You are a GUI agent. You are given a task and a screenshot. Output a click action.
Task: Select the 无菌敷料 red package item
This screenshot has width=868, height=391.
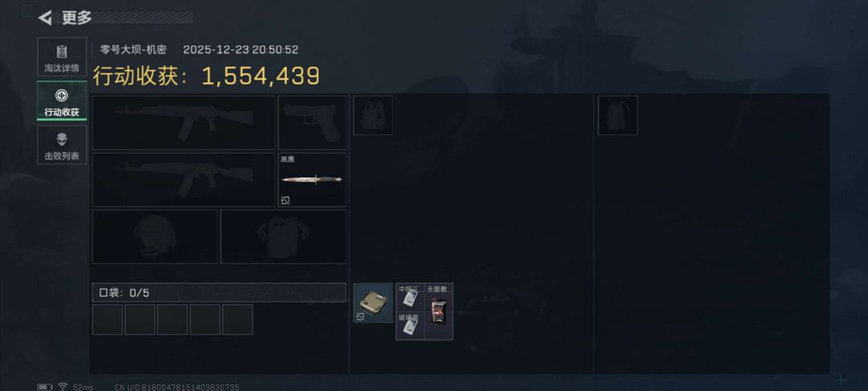pos(439,312)
